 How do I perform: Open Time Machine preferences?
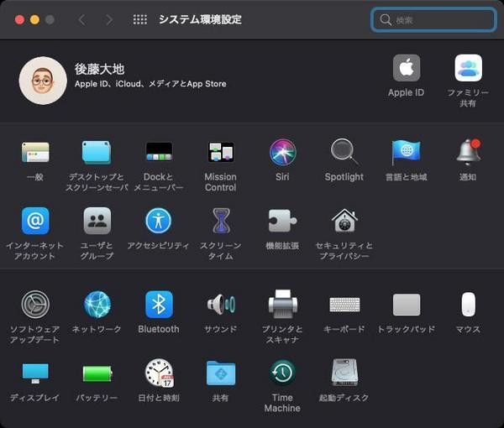[x=282, y=373]
